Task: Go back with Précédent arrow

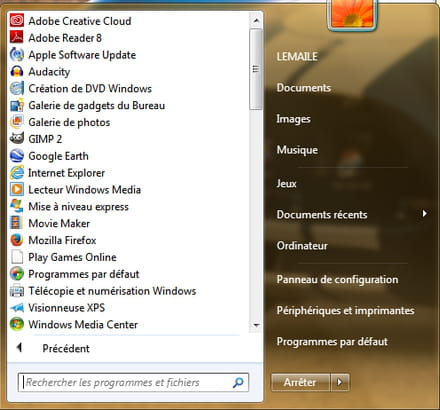Action: point(19,348)
